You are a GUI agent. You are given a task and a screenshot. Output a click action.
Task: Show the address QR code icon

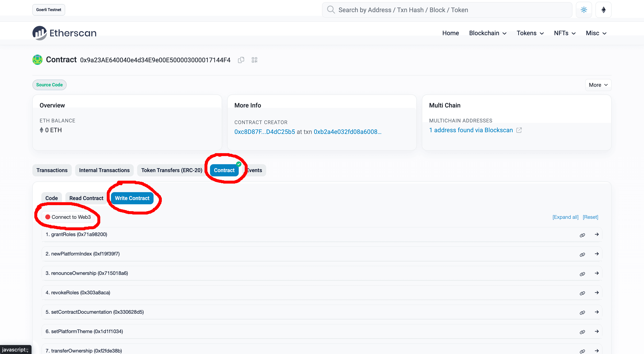click(x=254, y=60)
